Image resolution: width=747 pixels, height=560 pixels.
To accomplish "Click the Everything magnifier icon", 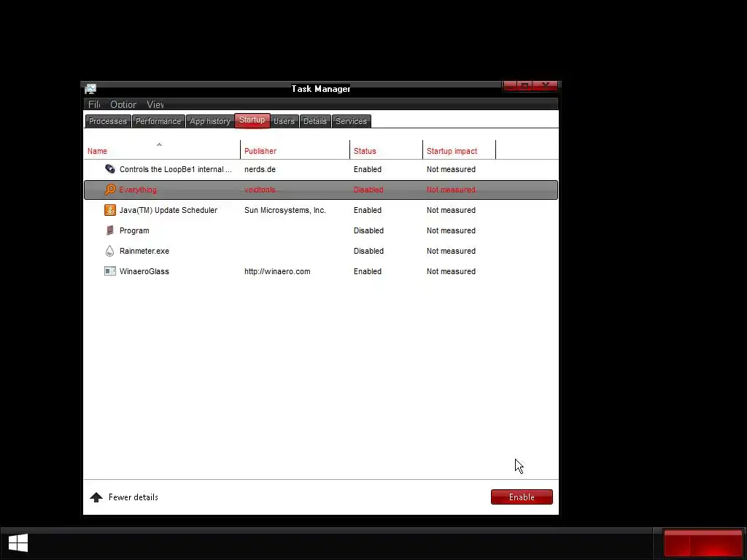I will tap(110, 190).
